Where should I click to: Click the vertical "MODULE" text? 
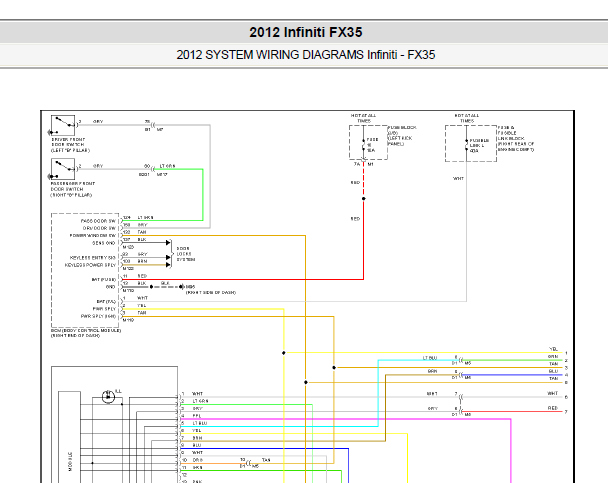70,461
